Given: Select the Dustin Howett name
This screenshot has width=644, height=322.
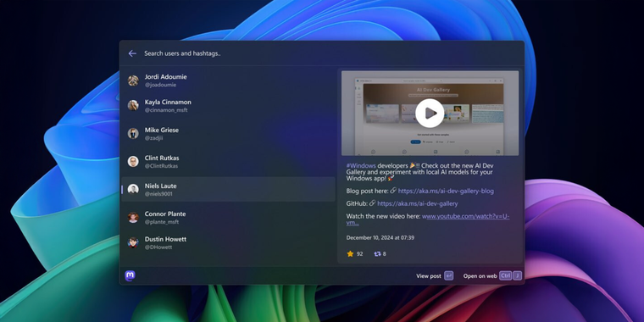Looking at the screenshot, I should tap(165, 239).
